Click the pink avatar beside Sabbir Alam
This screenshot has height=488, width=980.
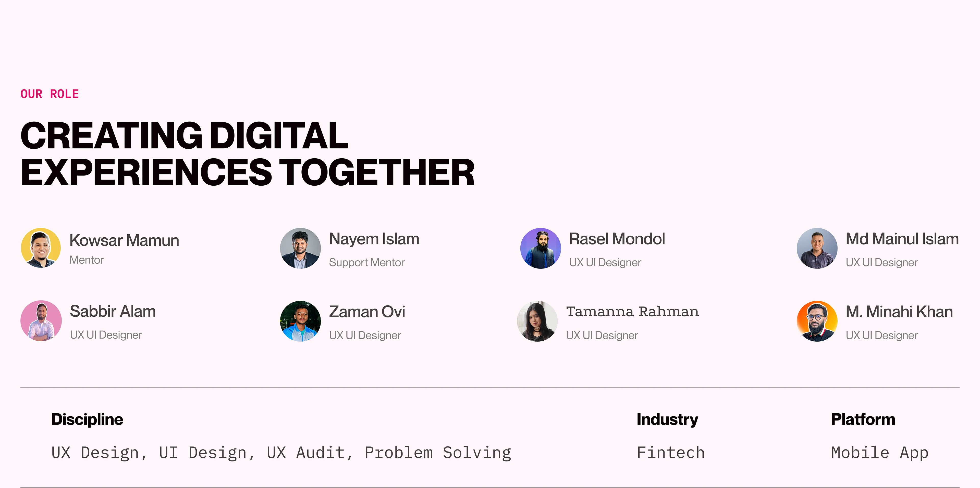41,321
